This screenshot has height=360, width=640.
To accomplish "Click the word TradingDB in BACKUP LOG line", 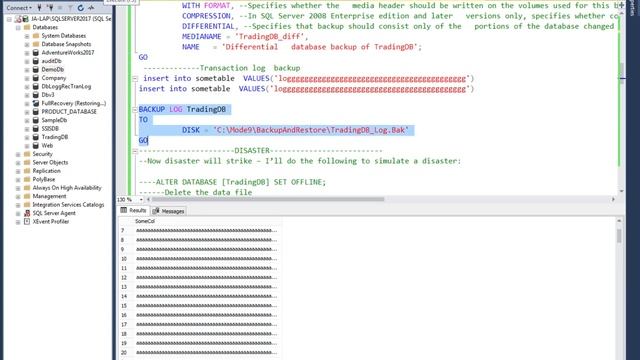I will point(206,109).
